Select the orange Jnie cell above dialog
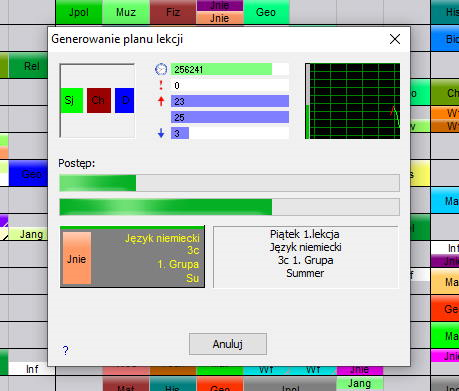459x391 pixels. (x=220, y=18)
